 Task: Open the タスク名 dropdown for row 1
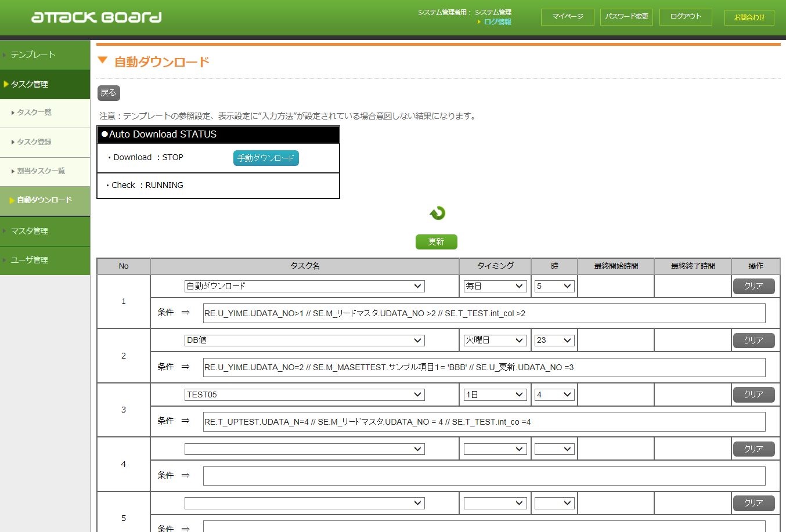[x=304, y=286]
